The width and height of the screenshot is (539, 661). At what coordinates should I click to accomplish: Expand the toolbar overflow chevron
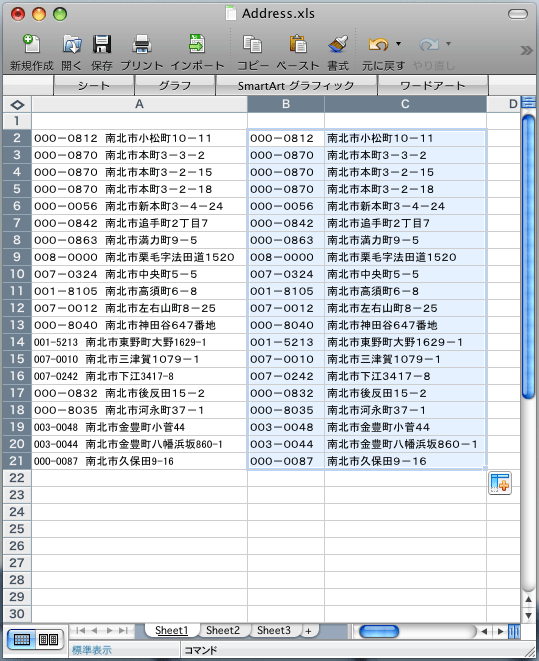(x=526, y=51)
